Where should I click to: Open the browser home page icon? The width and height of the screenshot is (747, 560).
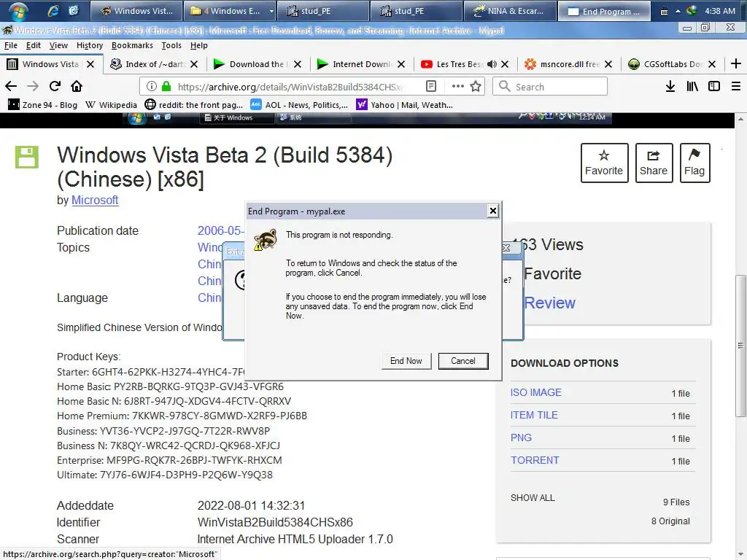point(77,86)
